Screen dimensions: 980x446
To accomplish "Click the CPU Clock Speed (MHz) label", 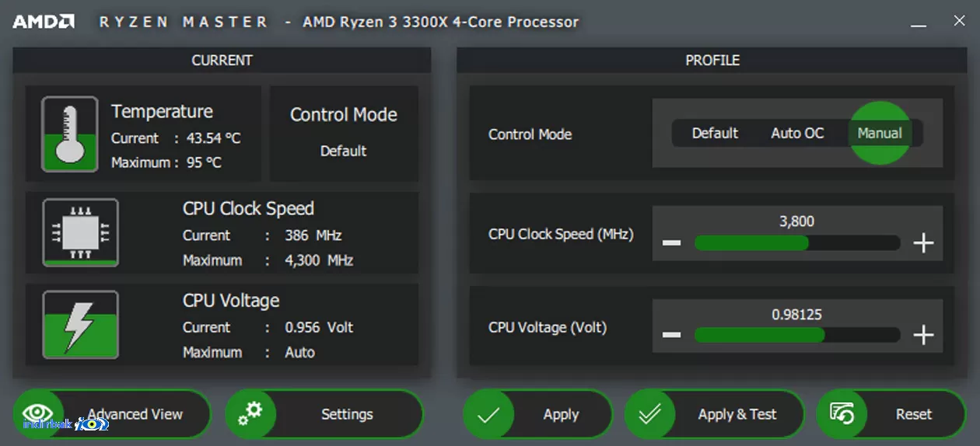I will coord(561,234).
